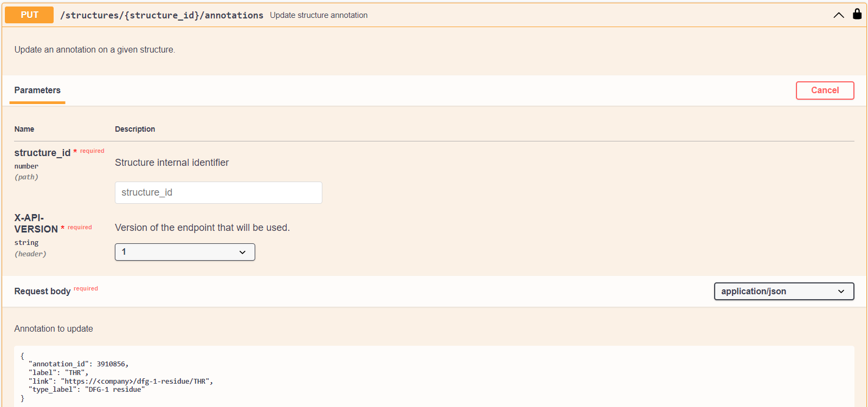Click the 'Update structure annotation' summary text
The width and height of the screenshot is (868, 407).
click(x=319, y=15)
